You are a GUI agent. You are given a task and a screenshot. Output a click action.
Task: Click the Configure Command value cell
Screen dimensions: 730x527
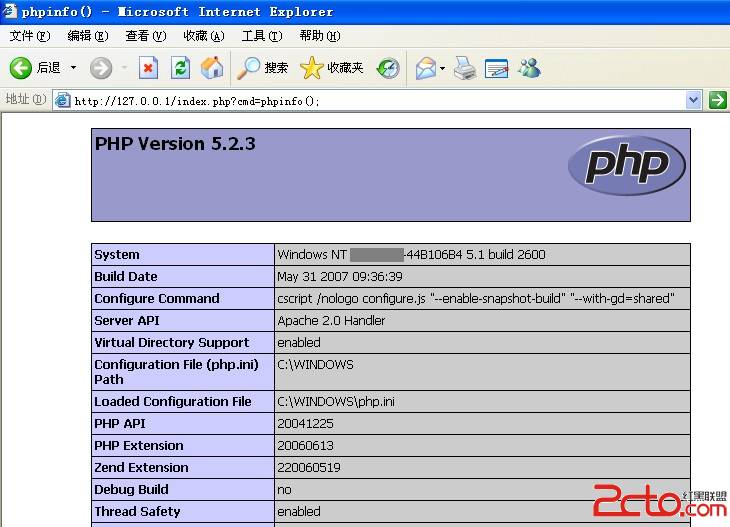pyautogui.click(x=482, y=298)
